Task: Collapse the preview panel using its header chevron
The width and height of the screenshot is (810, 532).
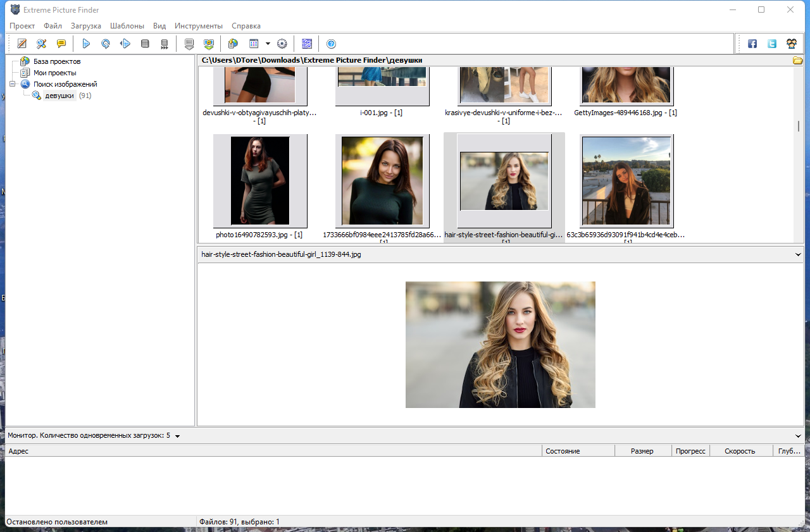Action: [x=797, y=254]
